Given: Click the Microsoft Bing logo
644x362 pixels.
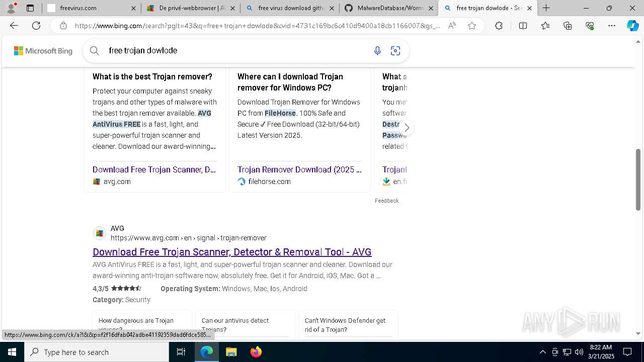Looking at the screenshot, I should coord(43,51).
